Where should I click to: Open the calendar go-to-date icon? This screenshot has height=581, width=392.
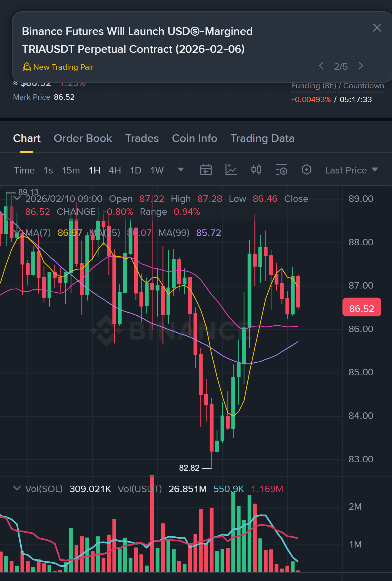click(206, 170)
